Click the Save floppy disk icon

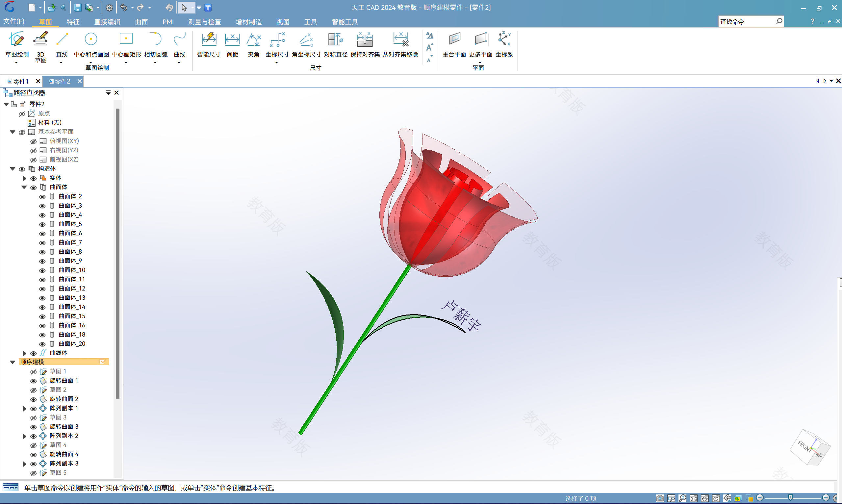pos(77,8)
